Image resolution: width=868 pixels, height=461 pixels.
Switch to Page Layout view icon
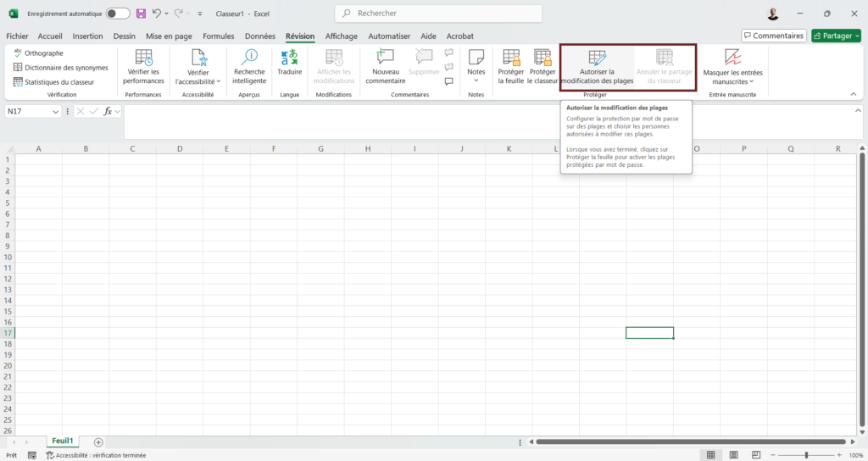pos(733,455)
